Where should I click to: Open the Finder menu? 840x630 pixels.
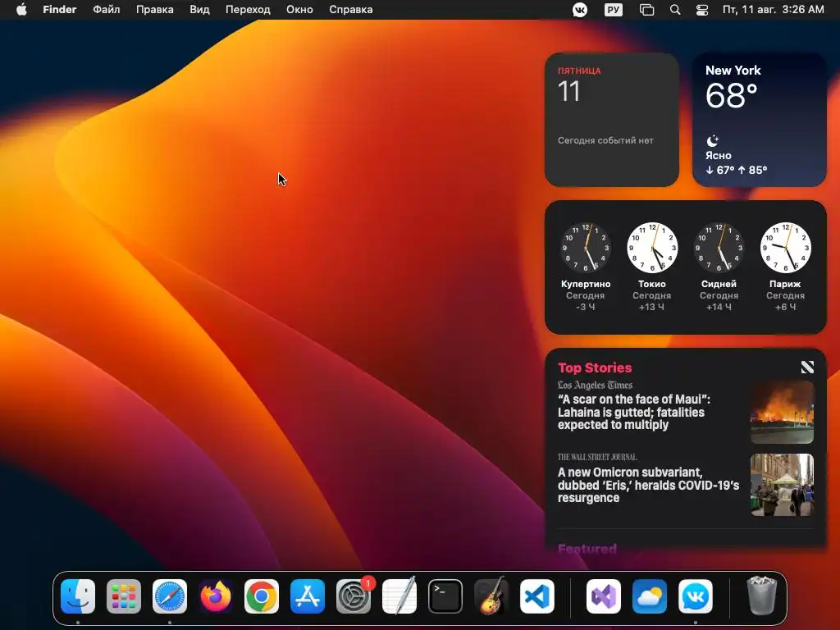coord(59,10)
